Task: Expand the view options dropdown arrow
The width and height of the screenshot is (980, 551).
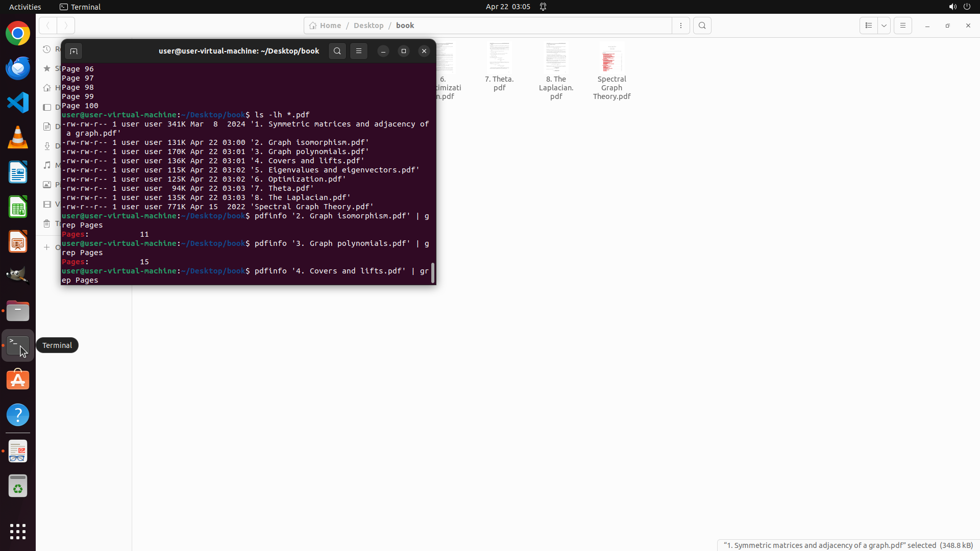Action: point(884,26)
